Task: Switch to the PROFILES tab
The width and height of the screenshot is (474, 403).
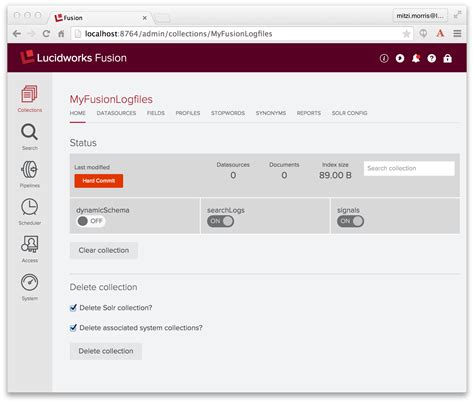Action: click(x=188, y=113)
